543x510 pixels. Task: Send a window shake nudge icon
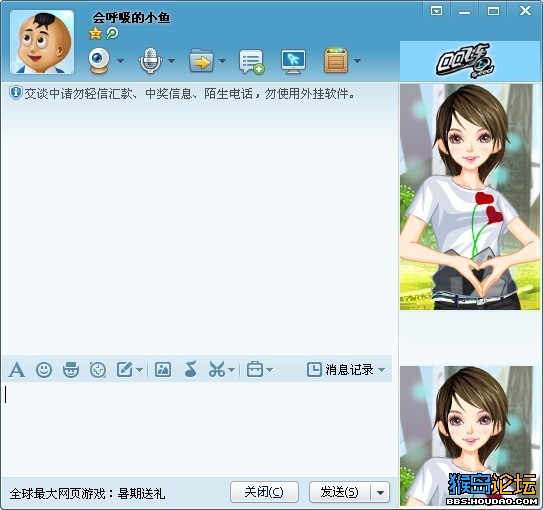tap(98, 370)
